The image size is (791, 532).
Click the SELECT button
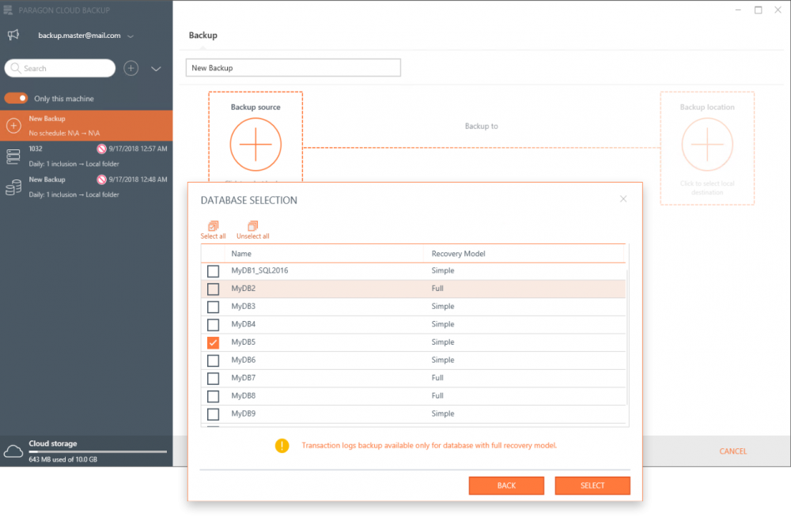(592, 485)
